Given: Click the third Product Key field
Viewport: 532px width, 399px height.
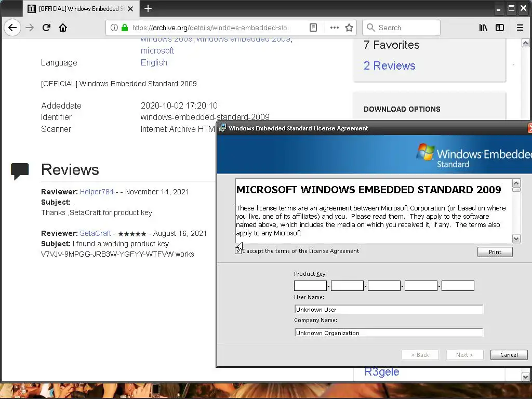Looking at the screenshot, I should pyautogui.click(x=384, y=286).
